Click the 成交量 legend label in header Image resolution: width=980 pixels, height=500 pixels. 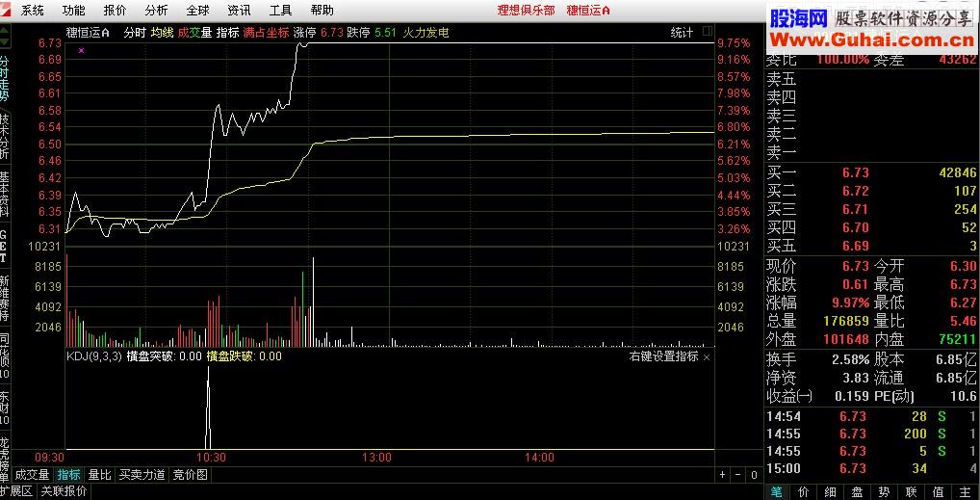pyautogui.click(x=195, y=33)
